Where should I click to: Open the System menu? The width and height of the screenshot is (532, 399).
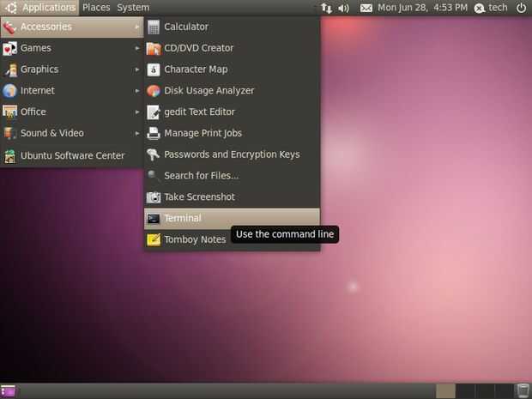pos(133,8)
